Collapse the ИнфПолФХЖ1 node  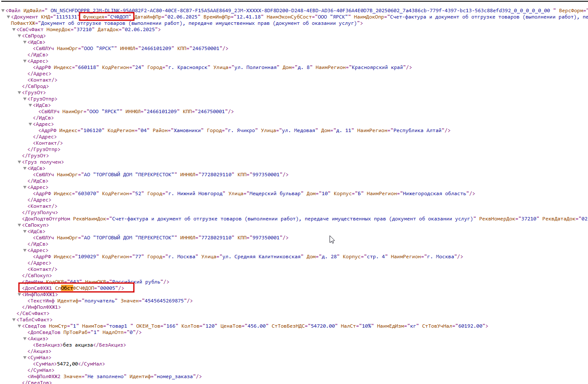click(19, 294)
